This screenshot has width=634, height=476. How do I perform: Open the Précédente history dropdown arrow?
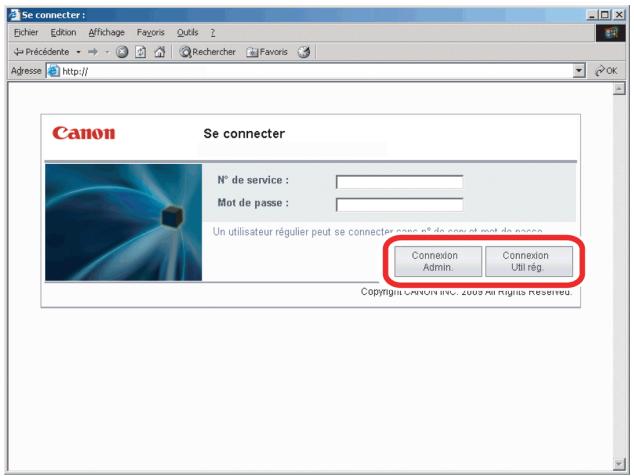(x=78, y=52)
